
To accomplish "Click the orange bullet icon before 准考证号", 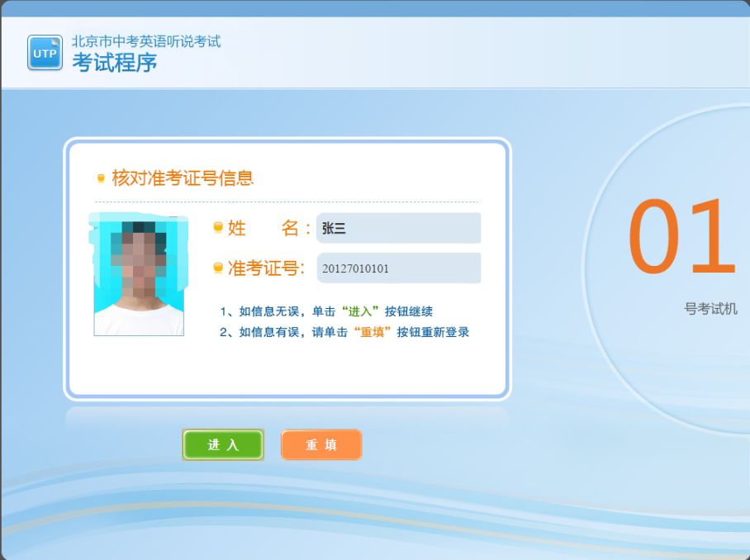I will [x=218, y=268].
